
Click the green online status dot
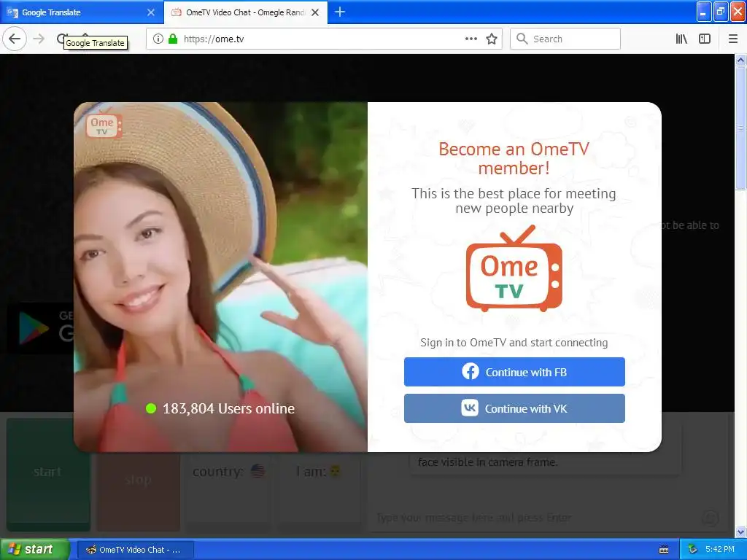coord(151,408)
